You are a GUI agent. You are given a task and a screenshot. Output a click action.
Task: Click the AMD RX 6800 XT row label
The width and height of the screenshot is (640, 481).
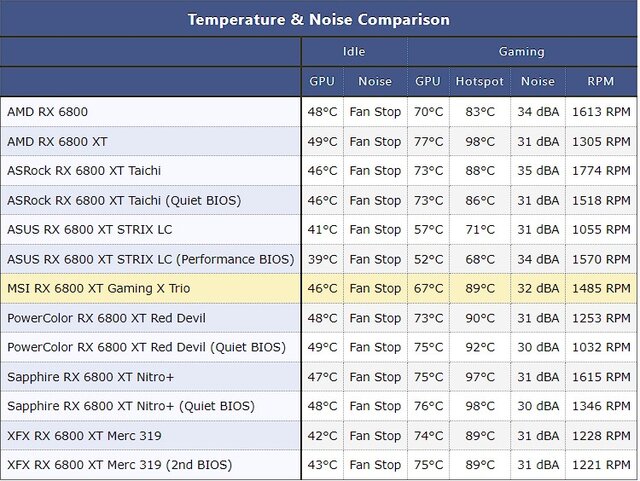point(57,141)
